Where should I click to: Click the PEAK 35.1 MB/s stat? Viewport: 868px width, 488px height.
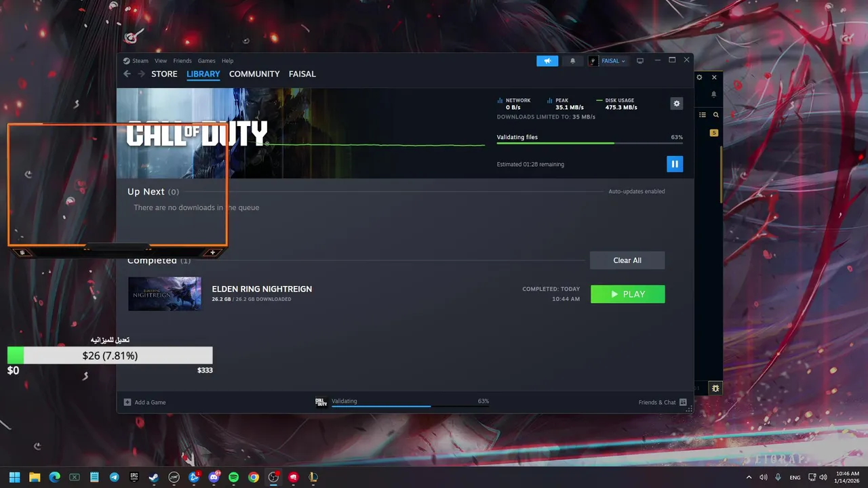pos(565,104)
